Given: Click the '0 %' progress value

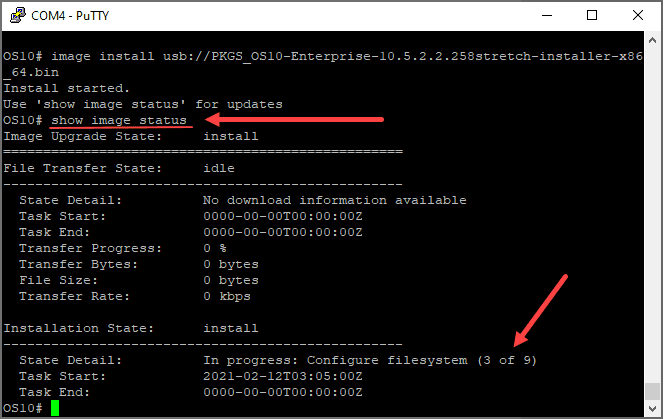Looking at the screenshot, I should pyautogui.click(x=215, y=248).
